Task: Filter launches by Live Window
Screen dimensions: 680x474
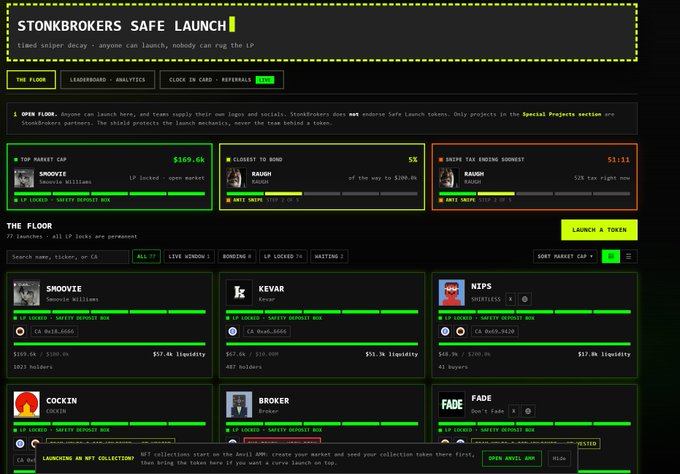Action: click(x=189, y=257)
